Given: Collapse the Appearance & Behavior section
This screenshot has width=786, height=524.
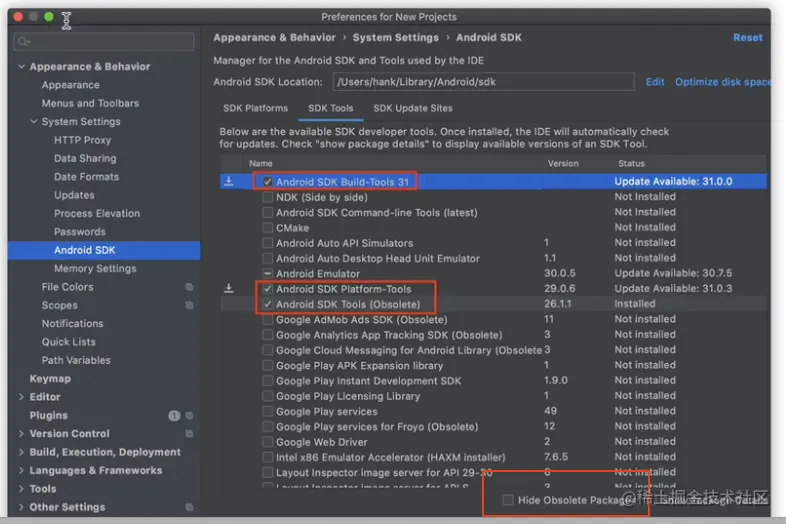Looking at the screenshot, I should tap(22, 67).
